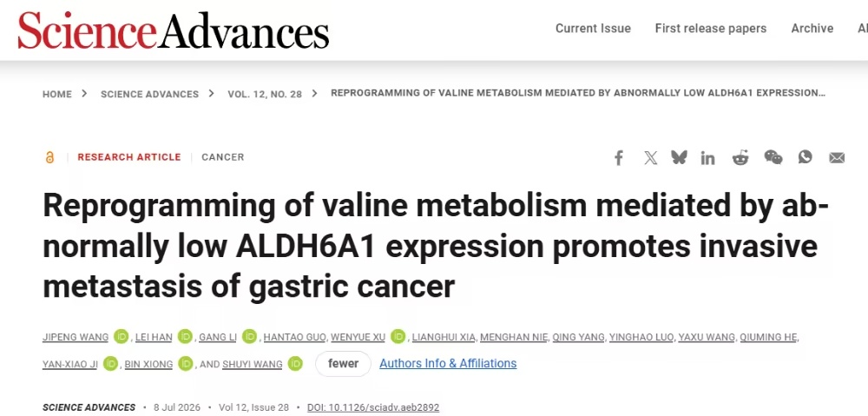Open the DOI link 10.1126/sciadv.aeb2892
Image resolution: width=868 pixels, height=416 pixels.
pyautogui.click(x=373, y=407)
